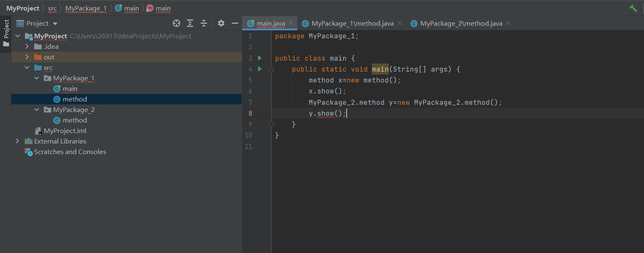
Task: Select method class under MyPackage_2
Action: [75, 120]
